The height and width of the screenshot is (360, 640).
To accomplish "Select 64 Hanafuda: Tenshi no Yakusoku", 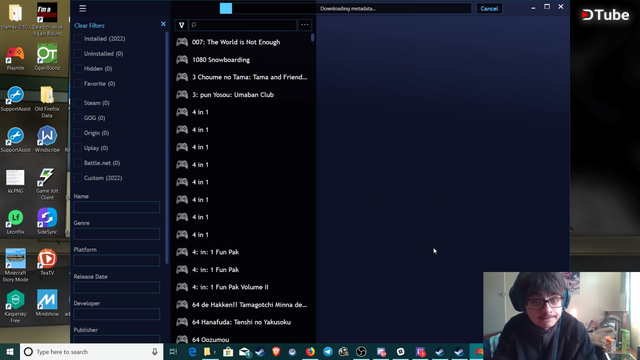I will pos(242,322).
